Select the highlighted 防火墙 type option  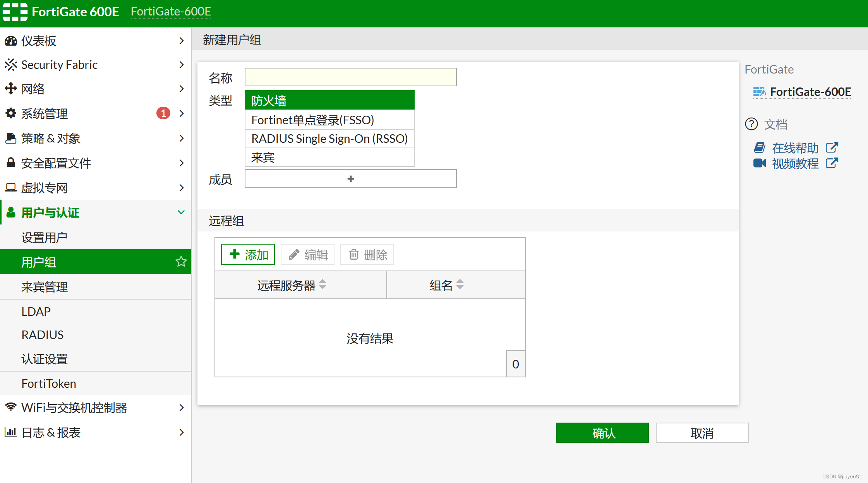[329, 101]
